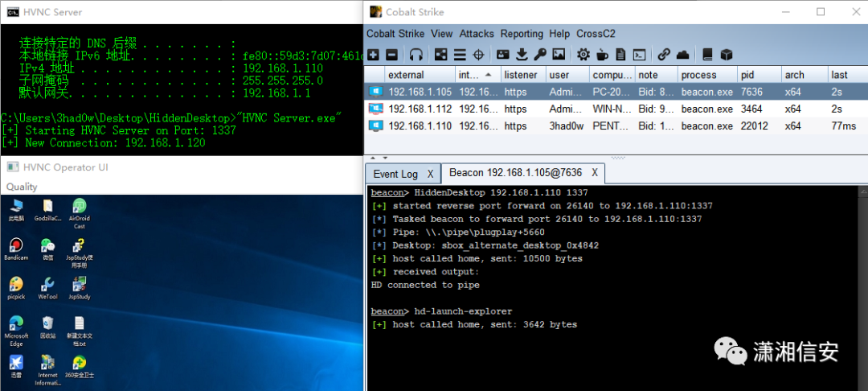Open the Attacks menu
This screenshot has height=391, width=868.
pyautogui.click(x=477, y=34)
